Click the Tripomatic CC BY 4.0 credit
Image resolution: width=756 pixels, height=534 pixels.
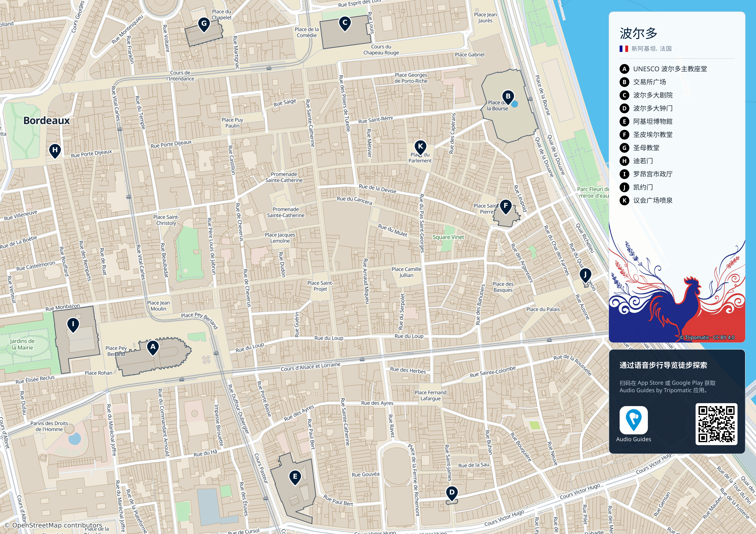point(707,337)
